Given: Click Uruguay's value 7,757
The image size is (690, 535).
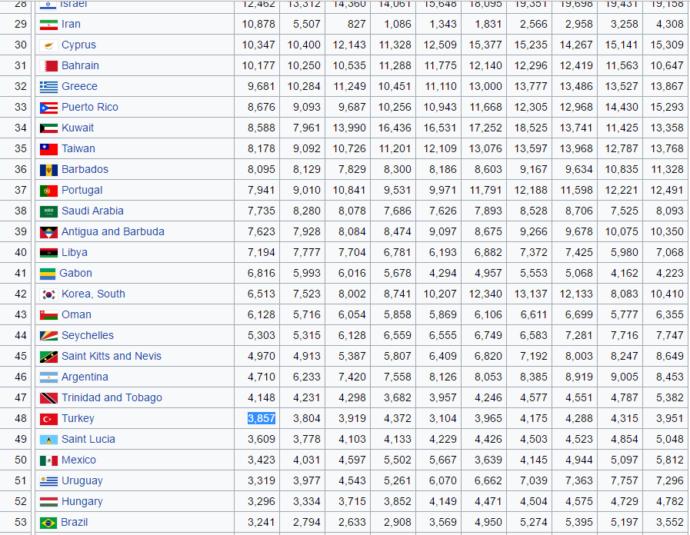Looking at the screenshot, I should tap(624, 481).
